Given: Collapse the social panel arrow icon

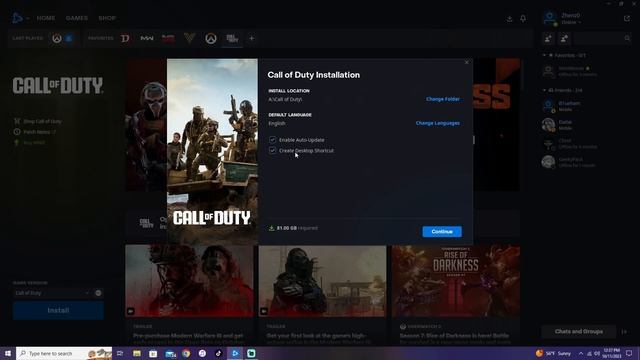Looking at the screenshot, I should (x=624, y=332).
